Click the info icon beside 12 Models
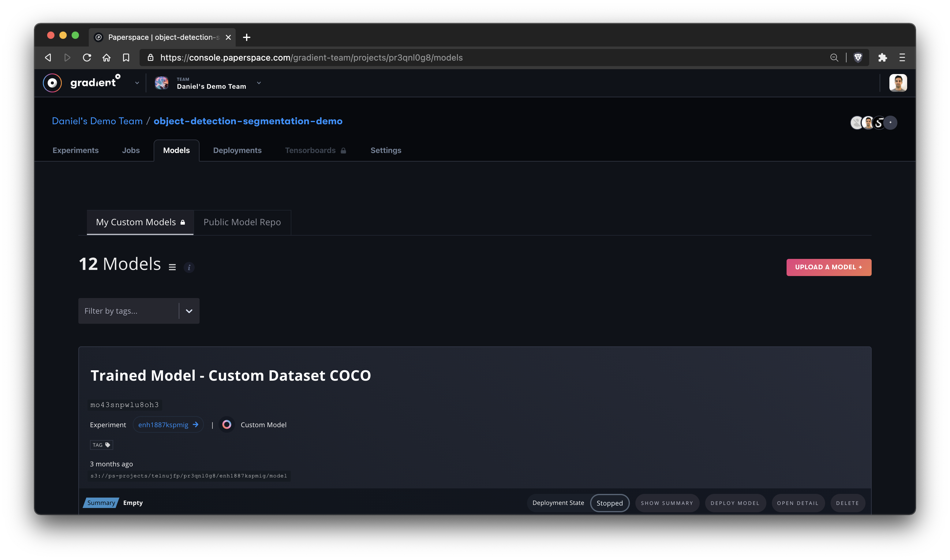This screenshot has width=950, height=560. 189,267
